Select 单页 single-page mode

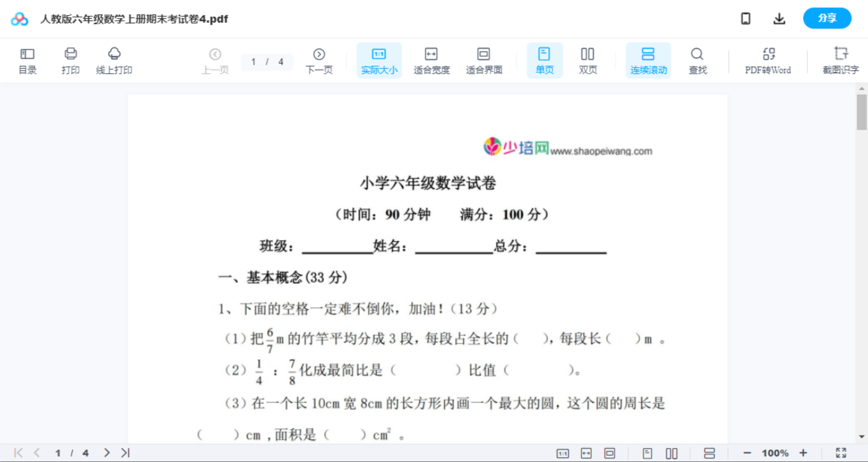pos(544,60)
